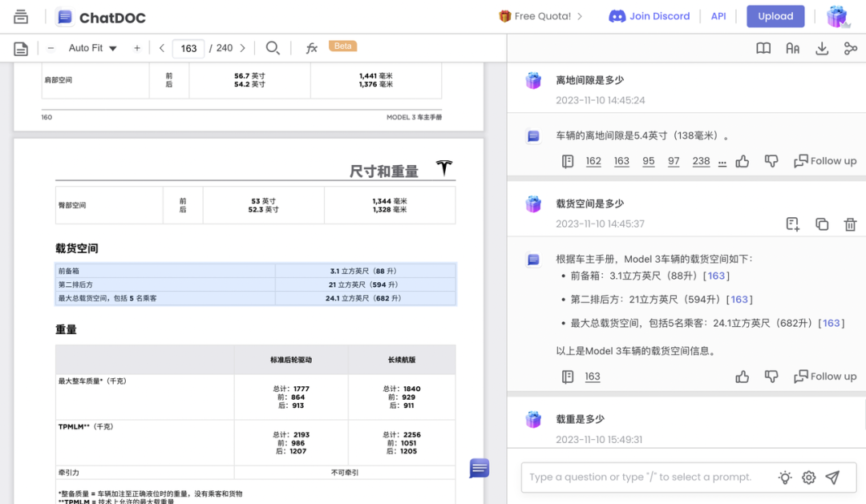Toggle zoom out with the minus control
Image resolution: width=866 pixels, height=504 pixels.
[x=51, y=47]
